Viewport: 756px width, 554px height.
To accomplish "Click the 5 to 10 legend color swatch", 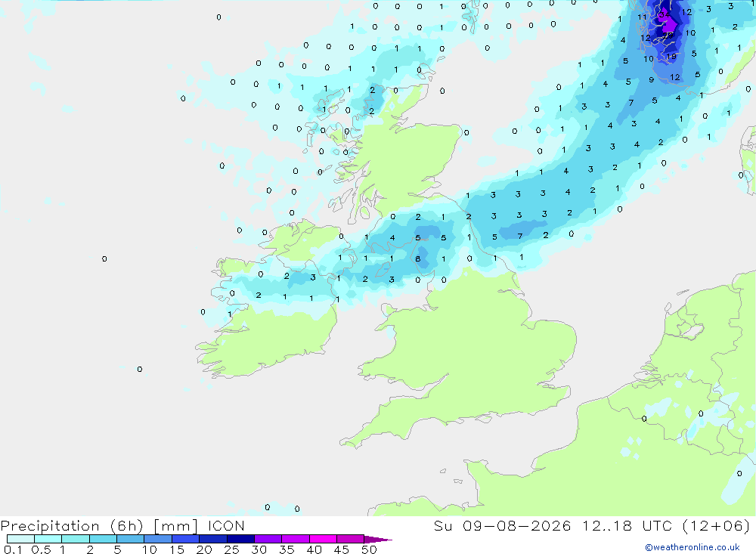I will [x=130, y=539].
